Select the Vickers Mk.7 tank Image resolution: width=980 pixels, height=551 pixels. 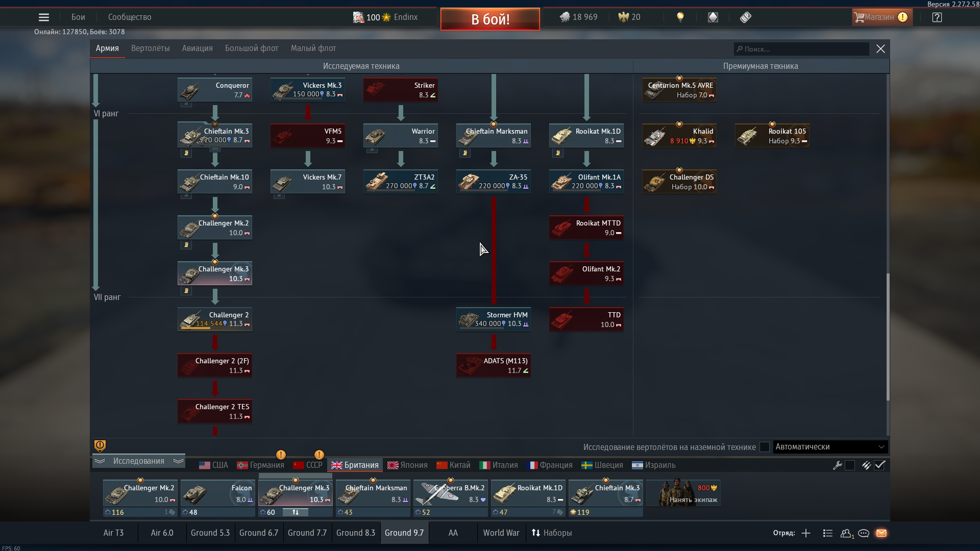(308, 182)
